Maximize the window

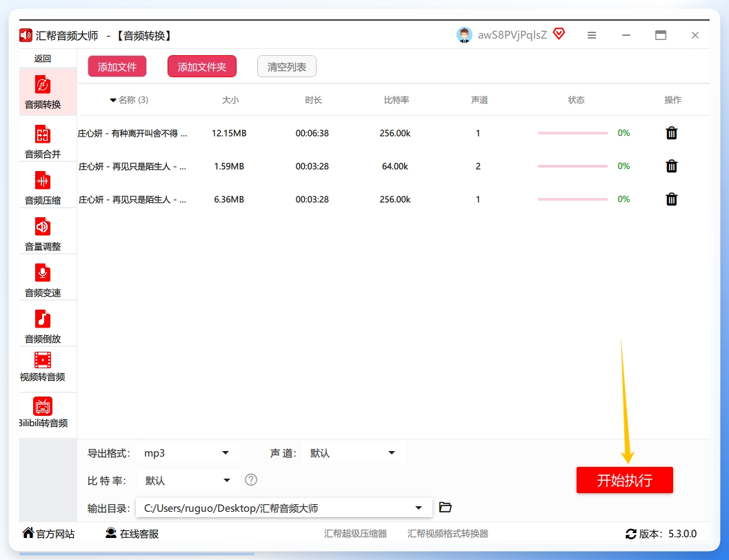click(x=661, y=35)
